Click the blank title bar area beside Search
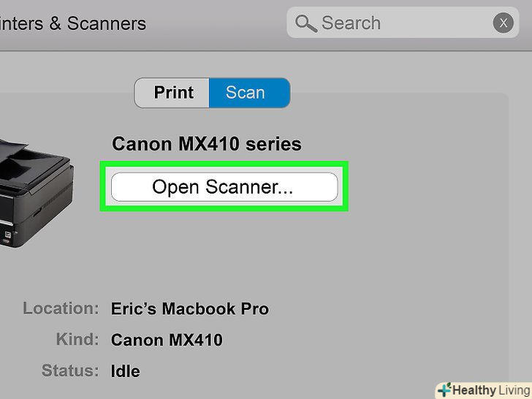 (x=219, y=23)
